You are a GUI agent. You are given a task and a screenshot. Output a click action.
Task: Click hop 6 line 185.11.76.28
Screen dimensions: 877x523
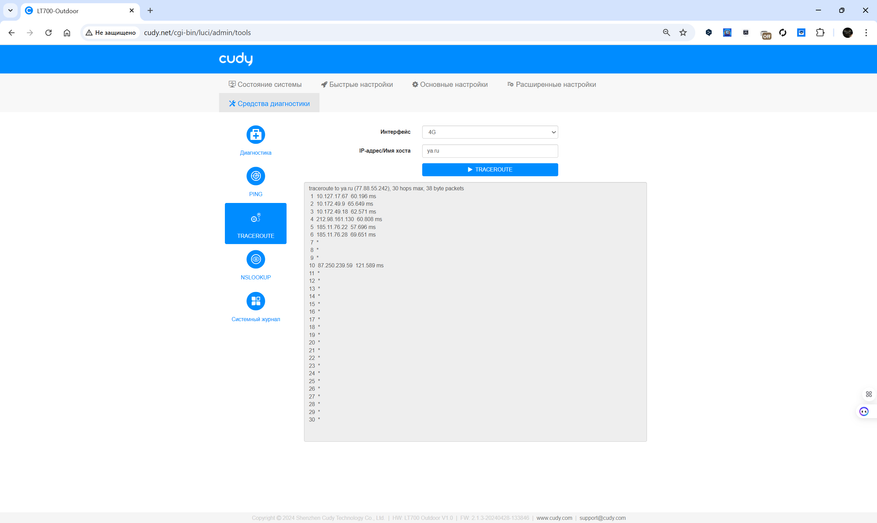coord(343,235)
